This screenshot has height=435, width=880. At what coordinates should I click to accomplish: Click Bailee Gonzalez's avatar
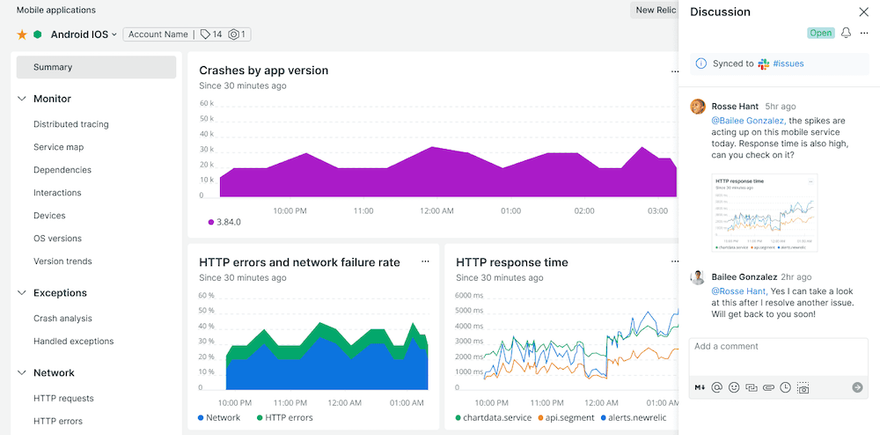[x=698, y=277]
